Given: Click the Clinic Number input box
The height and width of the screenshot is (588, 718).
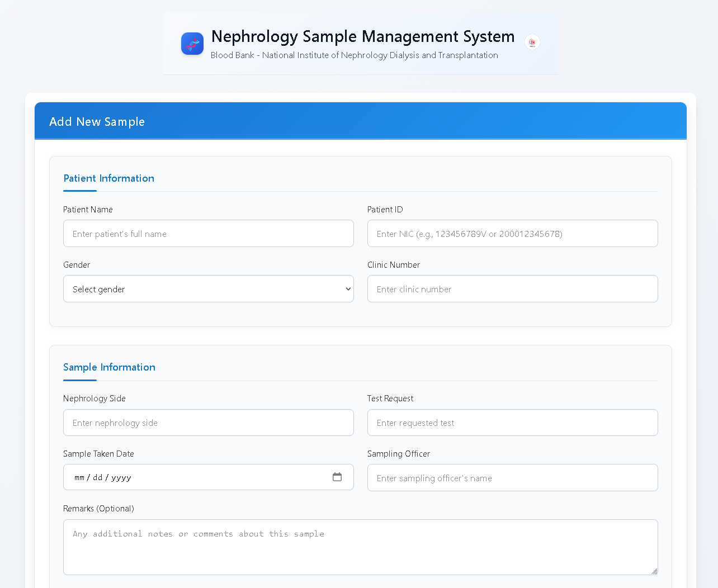Looking at the screenshot, I should click(513, 289).
